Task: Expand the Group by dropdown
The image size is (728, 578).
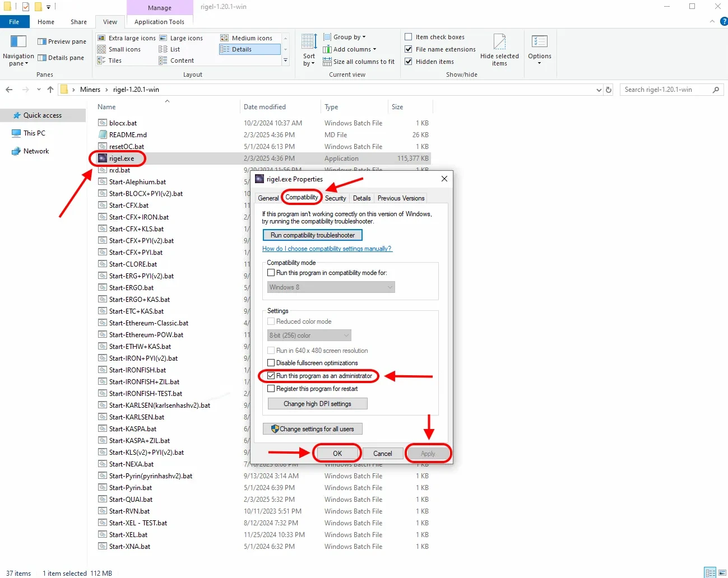Action: (x=349, y=37)
